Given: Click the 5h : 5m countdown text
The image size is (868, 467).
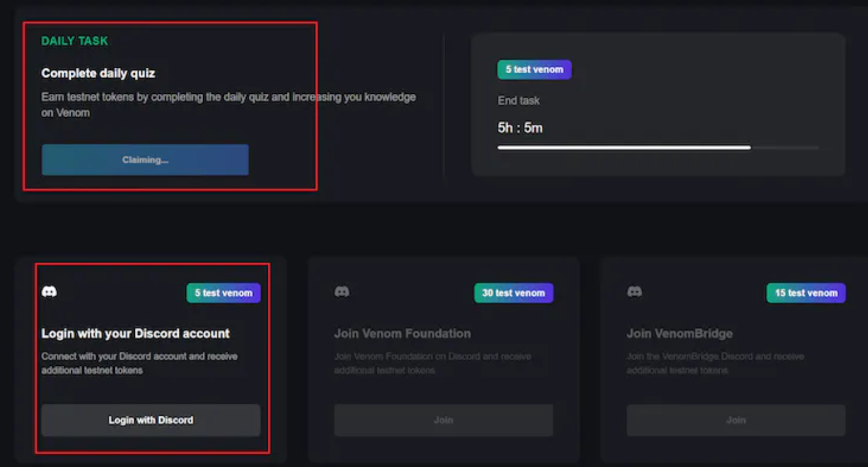Looking at the screenshot, I should click(x=520, y=128).
